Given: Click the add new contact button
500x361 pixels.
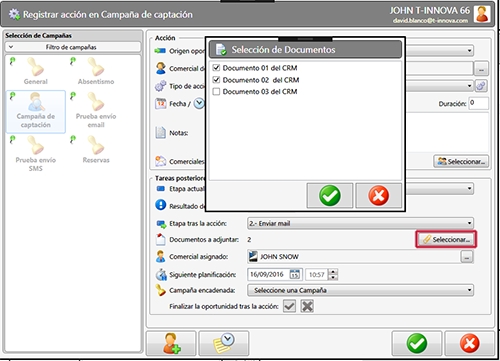Looking at the screenshot, I should [x=171, y=343].
